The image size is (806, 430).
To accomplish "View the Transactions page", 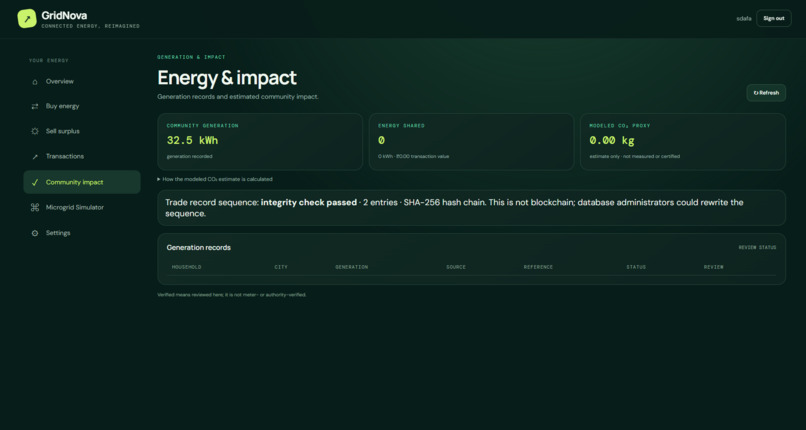I will pyautogui.click(x=82, y=157).
